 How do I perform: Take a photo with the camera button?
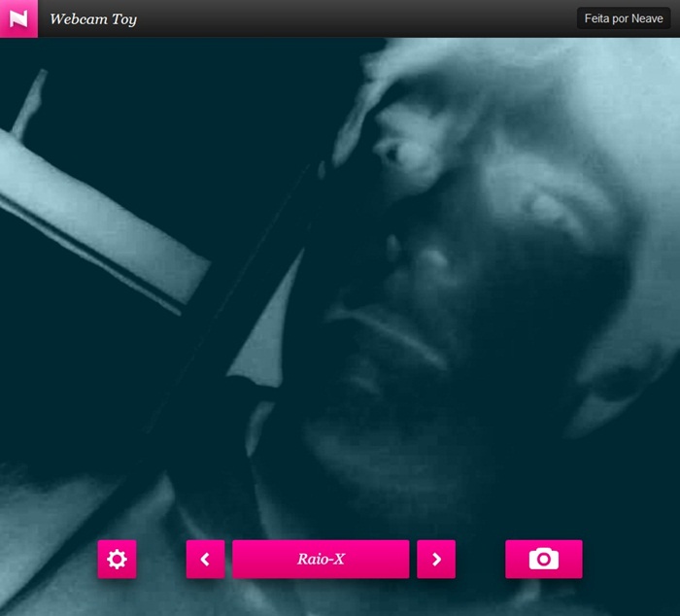544,559
